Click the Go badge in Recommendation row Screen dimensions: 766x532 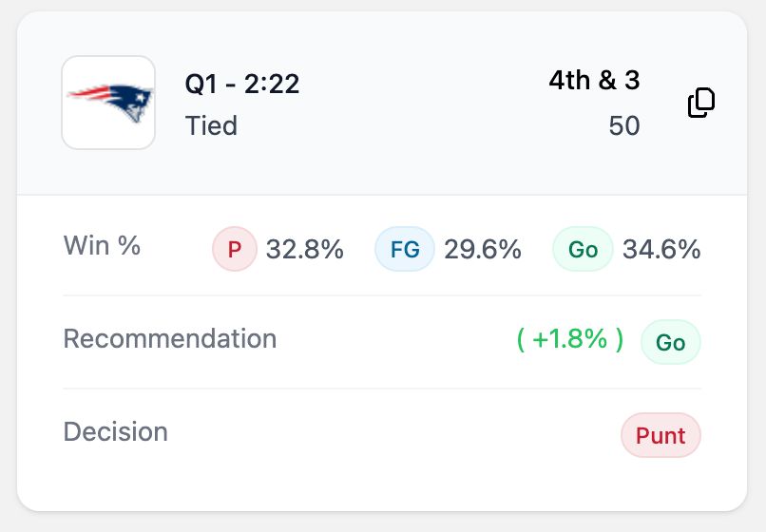(x=670, y=342)
